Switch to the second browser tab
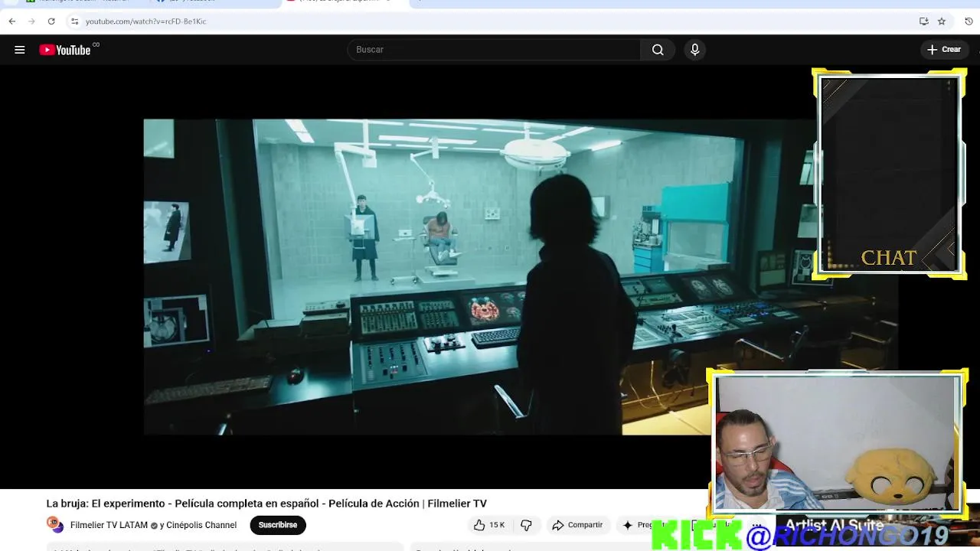This screenshot has width=980, height=551. (214, 2)
